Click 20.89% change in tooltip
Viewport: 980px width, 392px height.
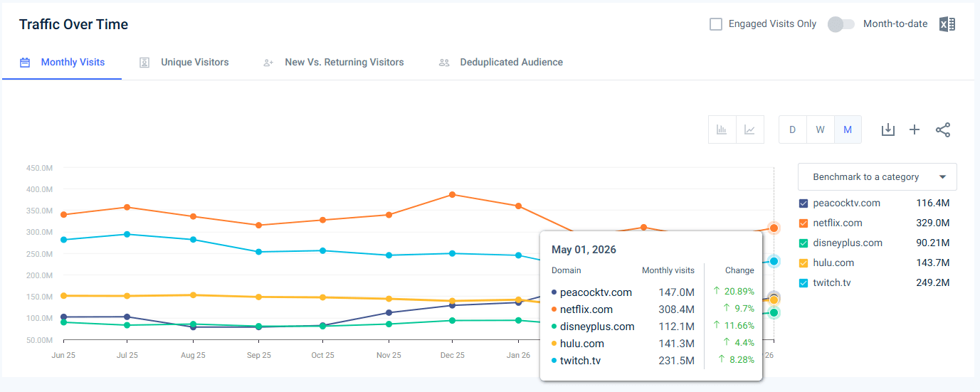[738, 292]
